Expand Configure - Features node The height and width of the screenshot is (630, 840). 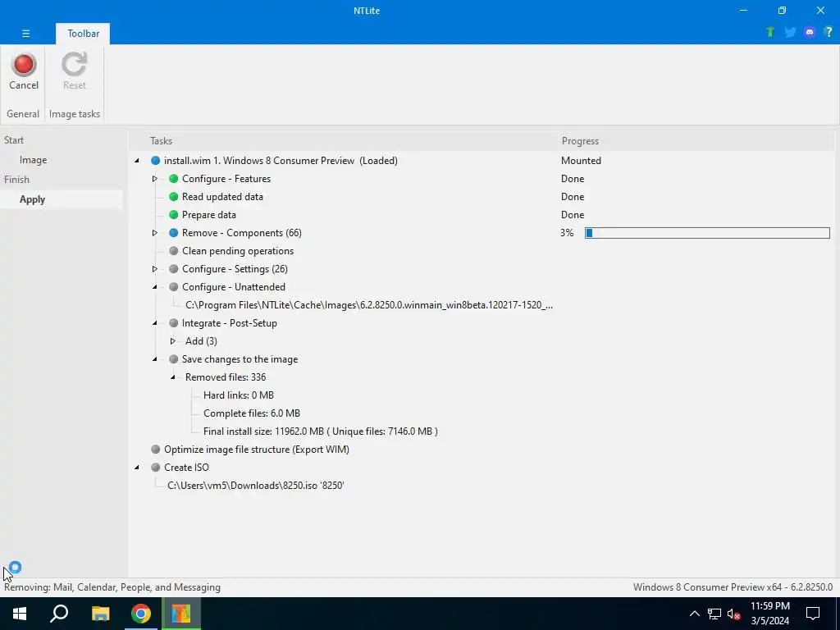(155, 179)
